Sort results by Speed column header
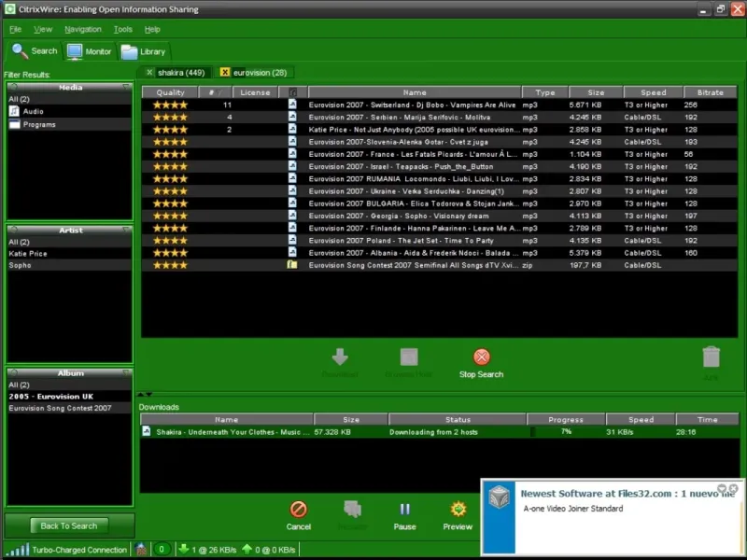747x560 pixels. [x=653, y=92]
